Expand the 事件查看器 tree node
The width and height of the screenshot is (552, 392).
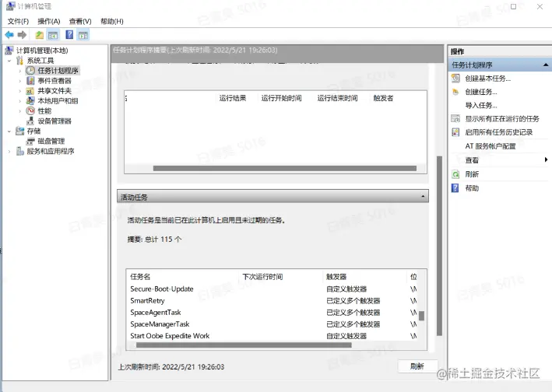point(20,81)
